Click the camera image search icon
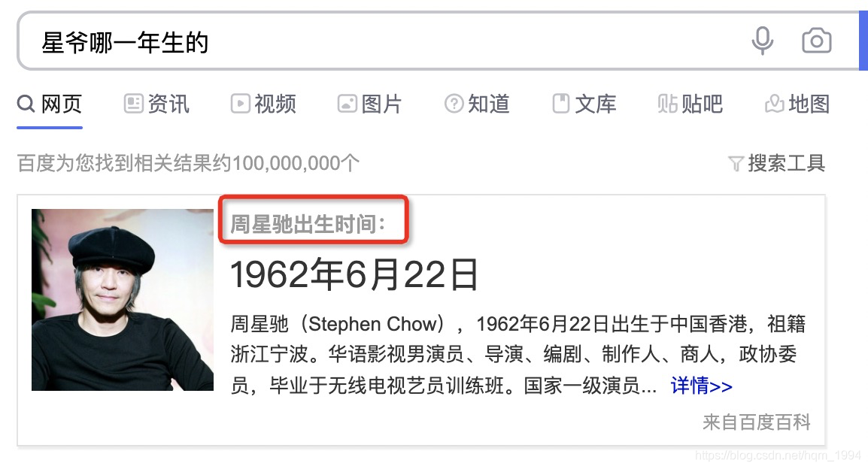The image size is (868, 469). click(x=817, y=41)
